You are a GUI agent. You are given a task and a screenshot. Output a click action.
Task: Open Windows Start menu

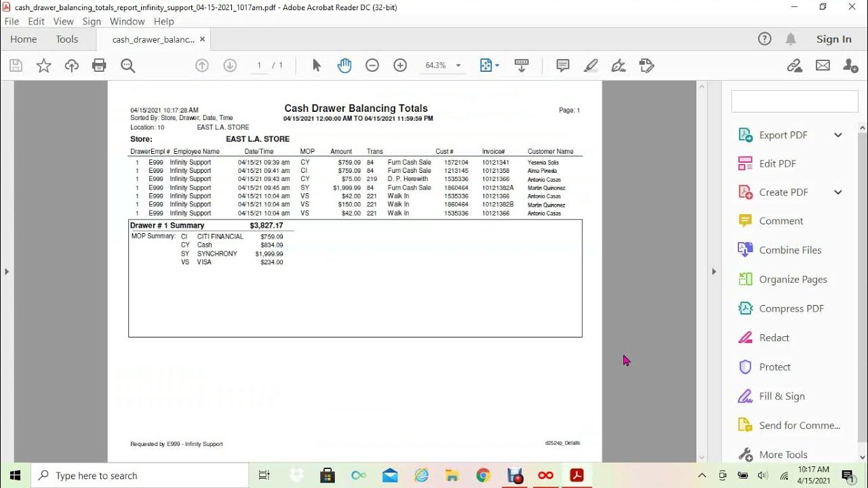[16, 475]
